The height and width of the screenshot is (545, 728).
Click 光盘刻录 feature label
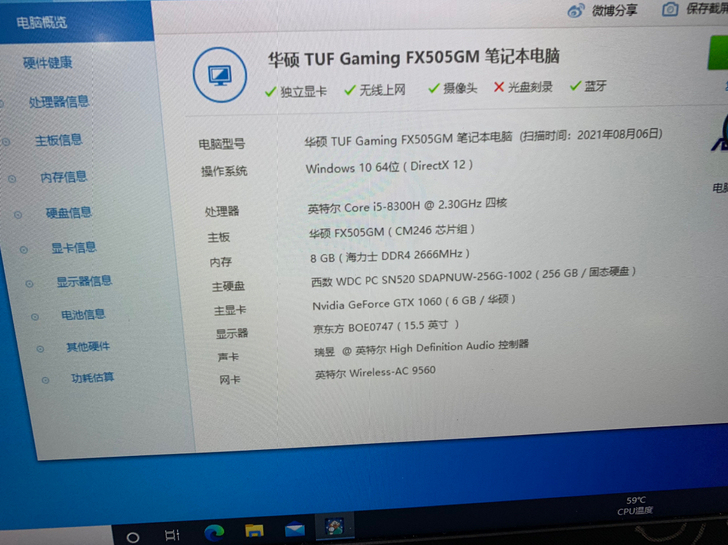tap(530, 87)
